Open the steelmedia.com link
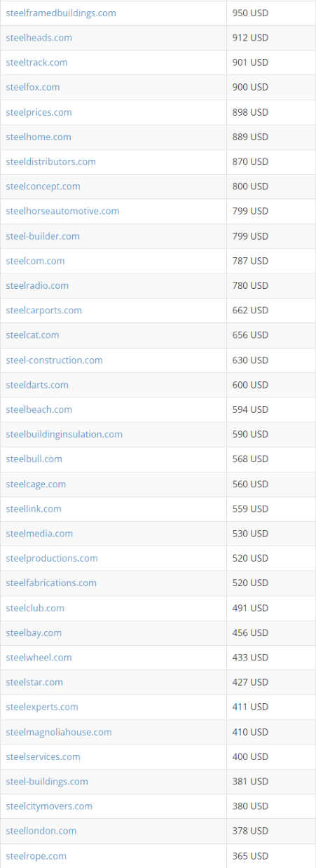 click(39, 534)
